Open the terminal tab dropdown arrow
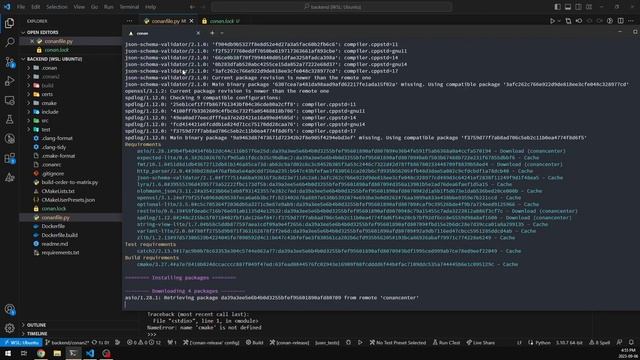The height and width of the screenshot is (360, 640). (222, 33)
